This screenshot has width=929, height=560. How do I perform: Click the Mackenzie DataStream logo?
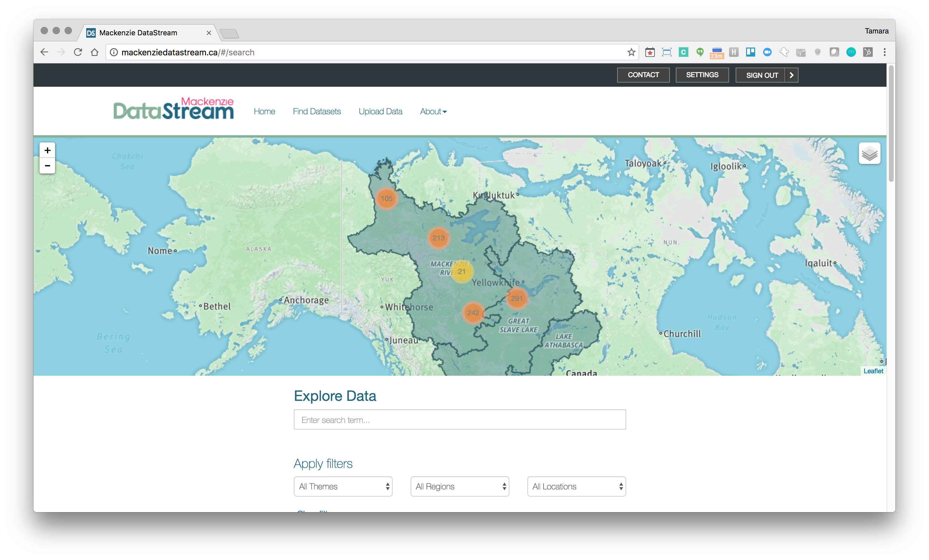point(173,109)
